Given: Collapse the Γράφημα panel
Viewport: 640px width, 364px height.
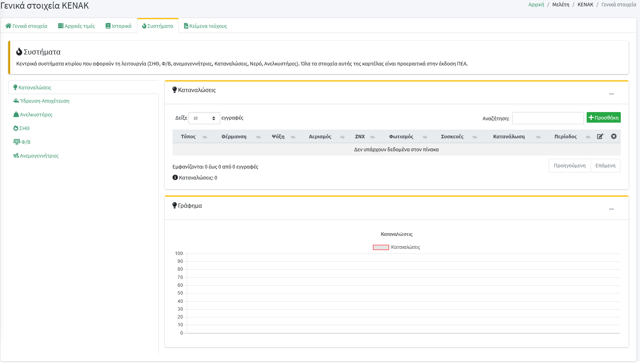Looking at the screenshot, I should [611, 209].
